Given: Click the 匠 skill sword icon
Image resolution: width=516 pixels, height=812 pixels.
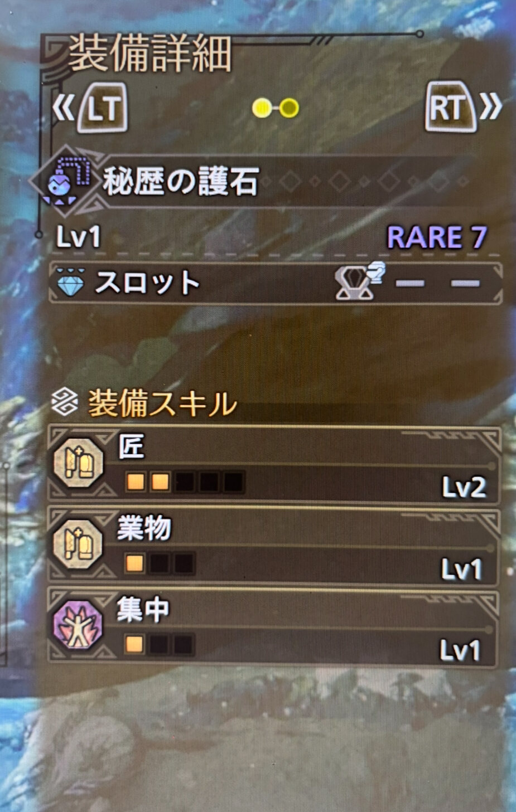Looking at the screenshot, I should click(78, 462).
